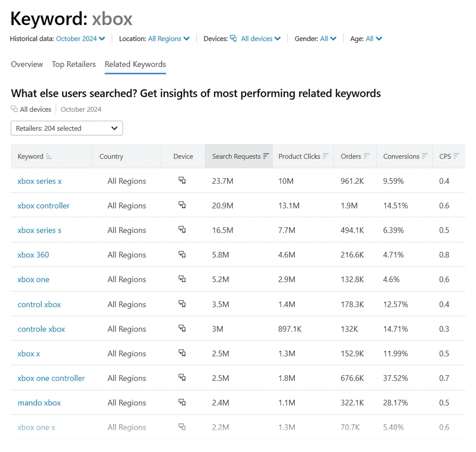
Task: Click 676.6K orders value
Action: pos(352,378)
